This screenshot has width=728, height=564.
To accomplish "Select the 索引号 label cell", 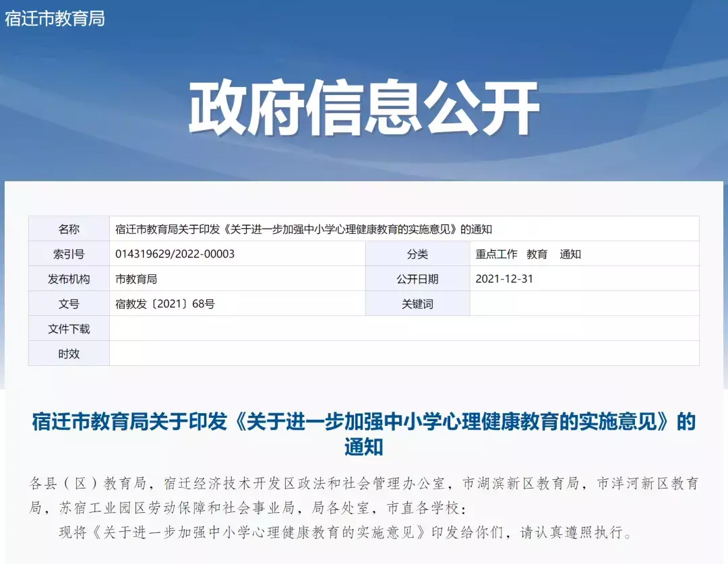I will [69, 254].
